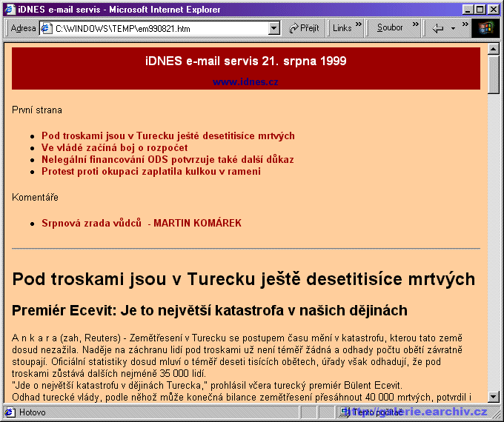Open link Nelegální financování ODS
This screenshot has height=422, width=504.
tap(168, 160)
